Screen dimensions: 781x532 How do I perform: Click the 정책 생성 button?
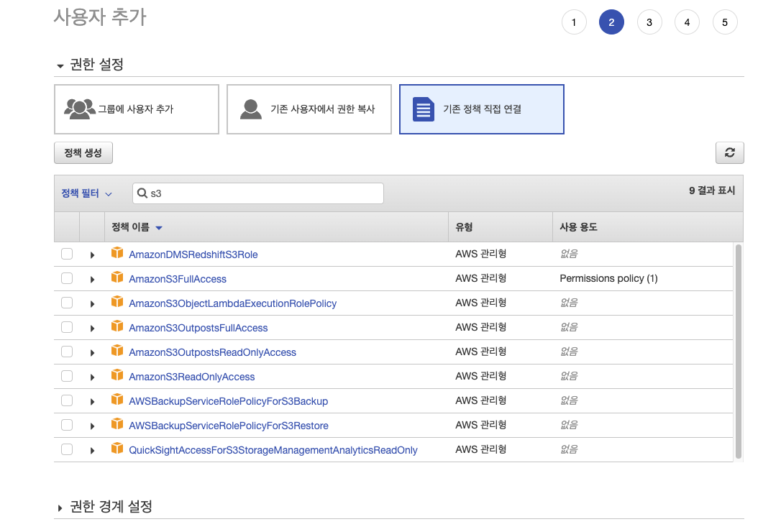[x=83, y=153]
